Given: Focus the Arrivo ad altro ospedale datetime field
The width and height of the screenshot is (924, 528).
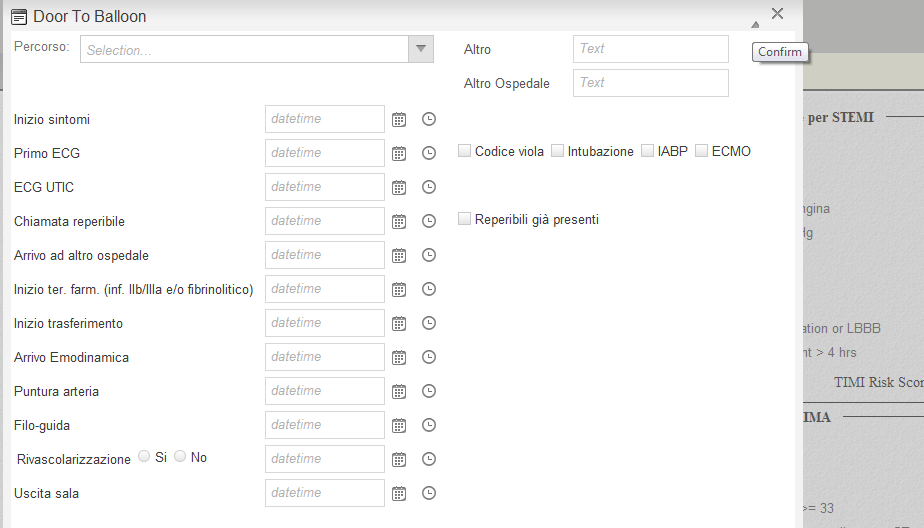Looking at the screenshot, I should click(x=324, y=255).
